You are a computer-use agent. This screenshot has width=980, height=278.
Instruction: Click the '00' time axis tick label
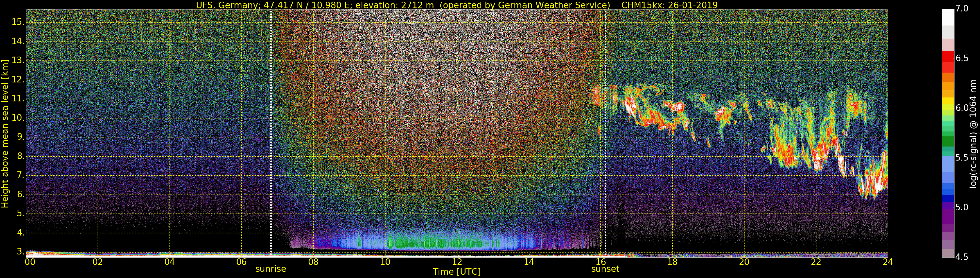point(30,262)
